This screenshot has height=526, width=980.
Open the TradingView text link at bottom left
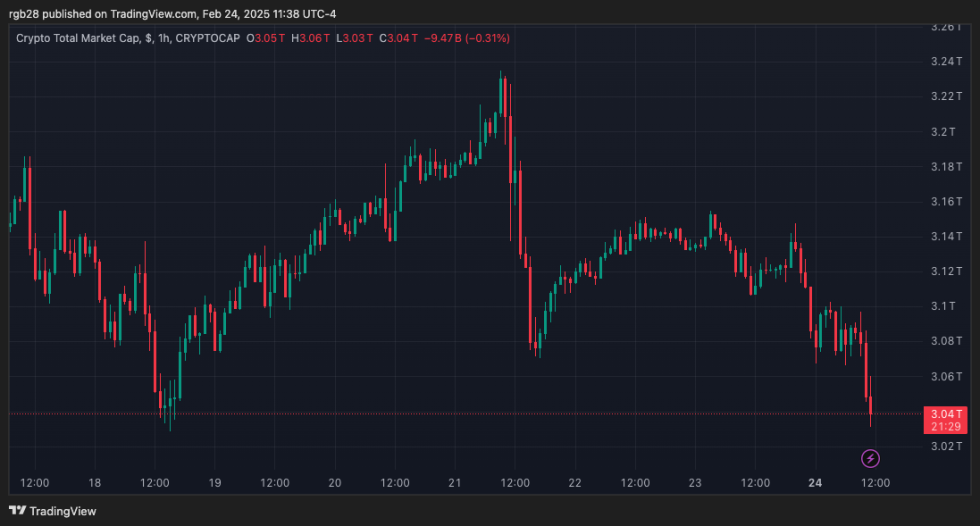pos(63,511)
